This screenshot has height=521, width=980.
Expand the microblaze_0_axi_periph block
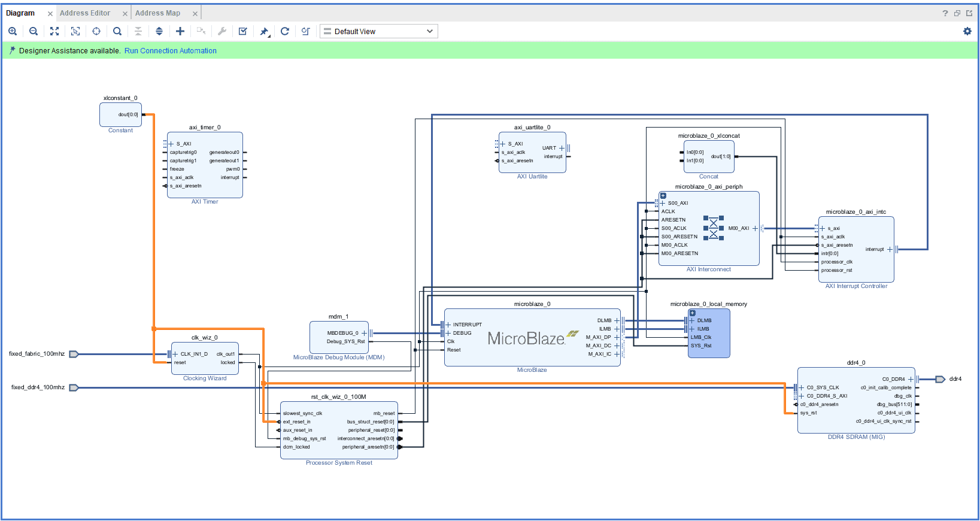click(663, 196)
